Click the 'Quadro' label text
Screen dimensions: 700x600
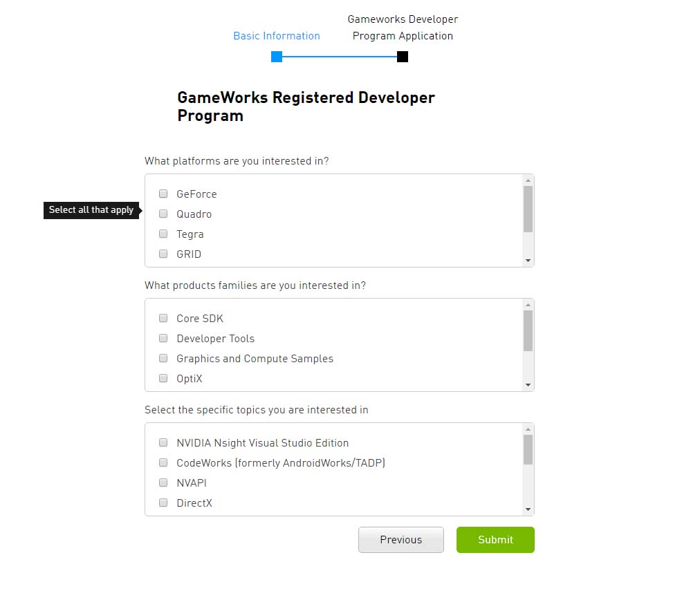pos(194,214)
